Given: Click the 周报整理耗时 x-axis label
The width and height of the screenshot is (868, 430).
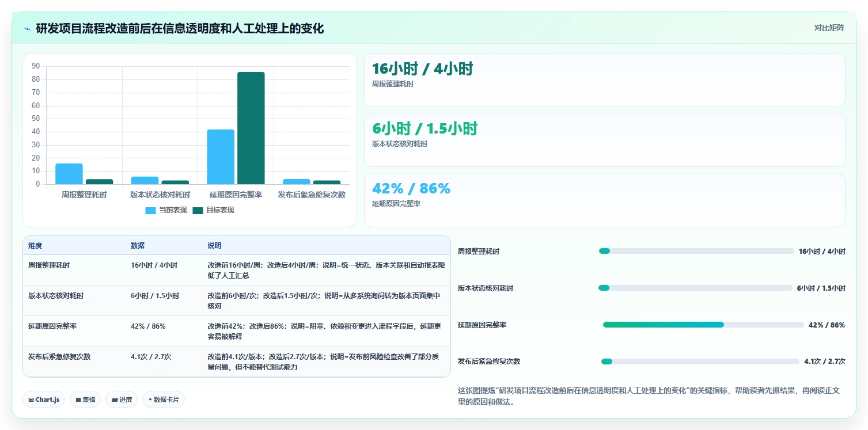Looking at the screenshot, I should pyautogui.click(x=84, y=195).
